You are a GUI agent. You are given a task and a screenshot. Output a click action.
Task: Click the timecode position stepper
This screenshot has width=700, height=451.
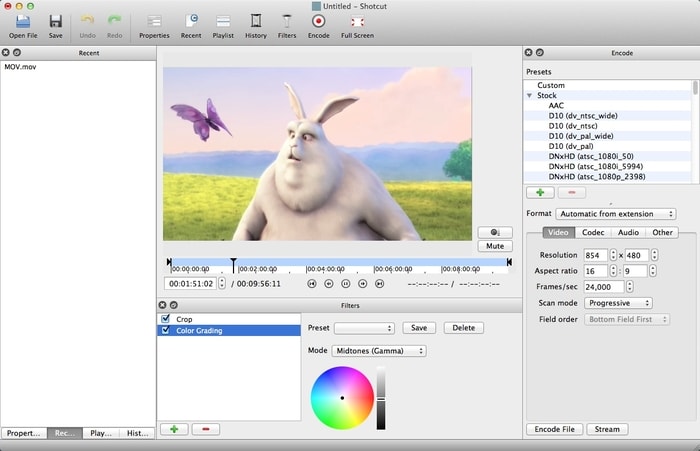click(222, 284)
